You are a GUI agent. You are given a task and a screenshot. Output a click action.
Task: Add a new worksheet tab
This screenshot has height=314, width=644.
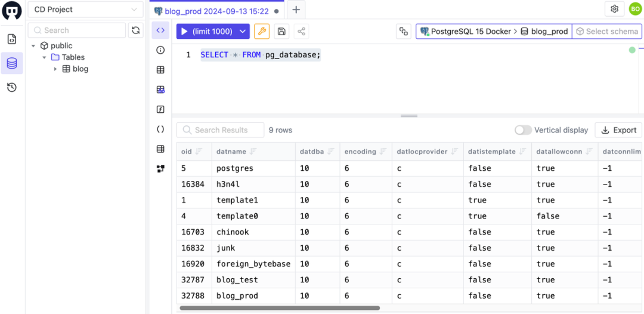[x=296, y=10]
